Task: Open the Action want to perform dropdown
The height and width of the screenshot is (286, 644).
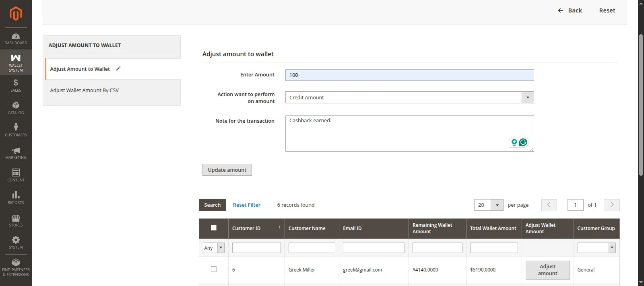Action: (409, 97)
